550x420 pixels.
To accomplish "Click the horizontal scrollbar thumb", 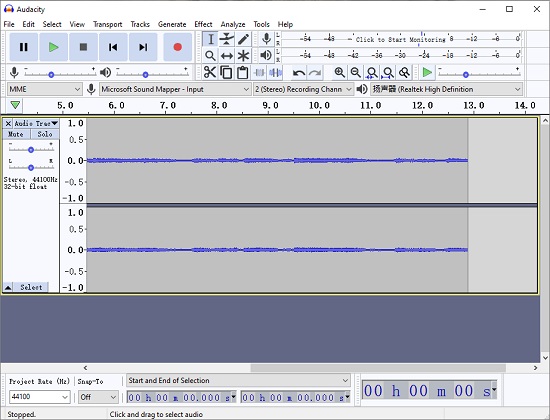I will coord(378,368).
